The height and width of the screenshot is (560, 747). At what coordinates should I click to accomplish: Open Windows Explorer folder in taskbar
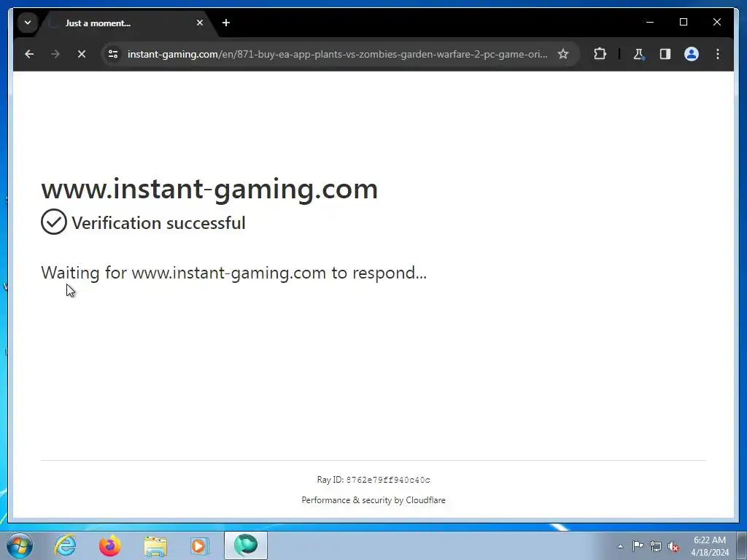[155, 545]
